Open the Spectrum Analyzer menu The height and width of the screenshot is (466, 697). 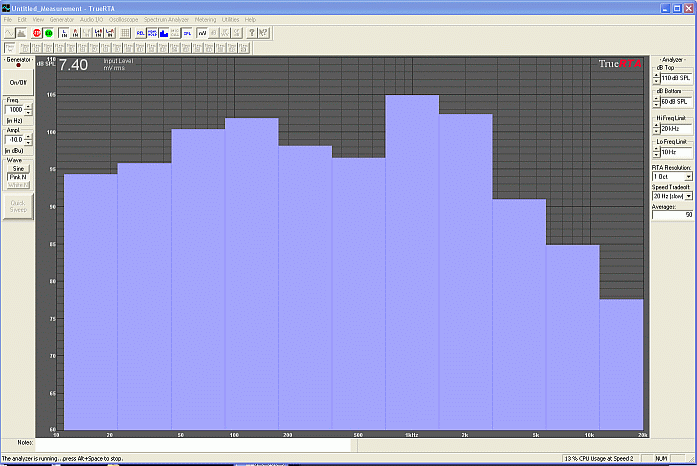(x=166, y=19)
